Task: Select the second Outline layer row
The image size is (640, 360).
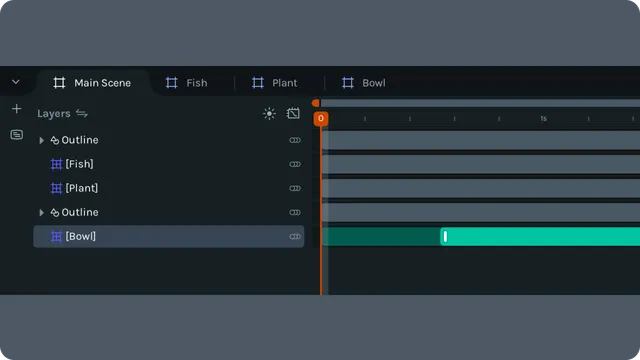Action: coord(169,212)
